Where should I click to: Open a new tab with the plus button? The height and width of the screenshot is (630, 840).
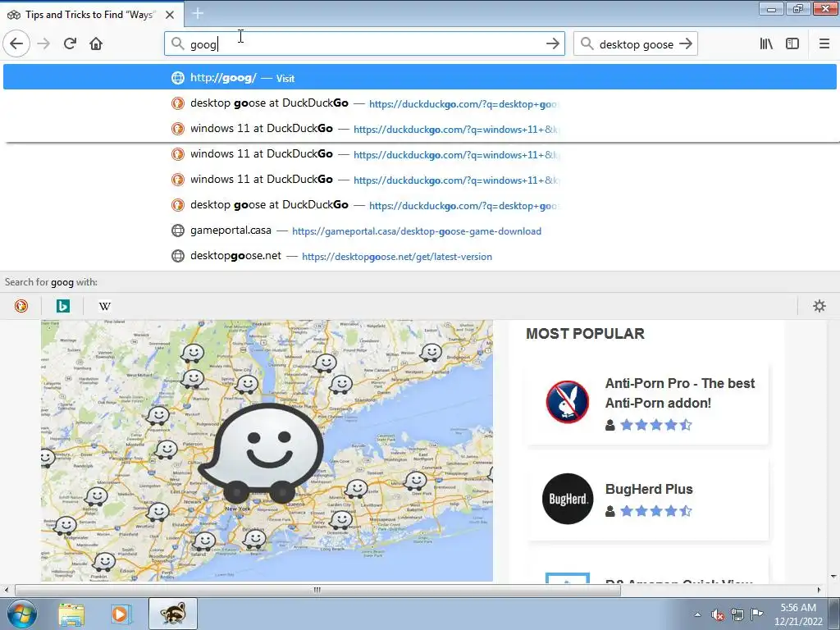(x=198, y=13)
